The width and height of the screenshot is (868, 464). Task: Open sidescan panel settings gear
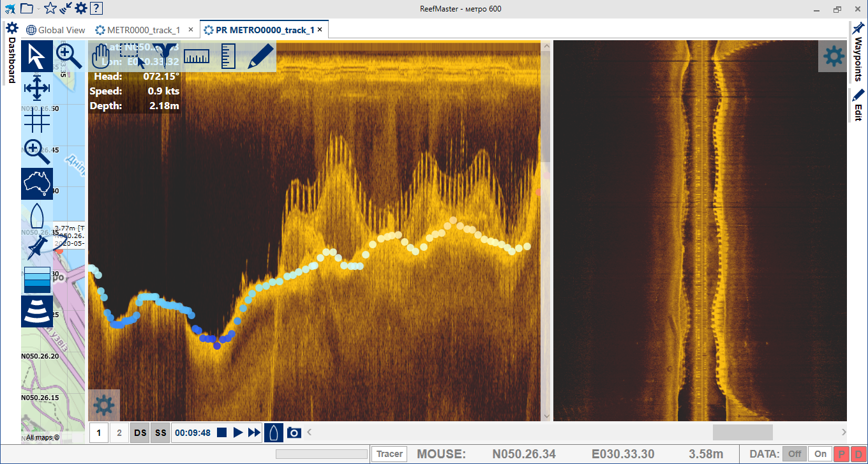pos(834,57)
